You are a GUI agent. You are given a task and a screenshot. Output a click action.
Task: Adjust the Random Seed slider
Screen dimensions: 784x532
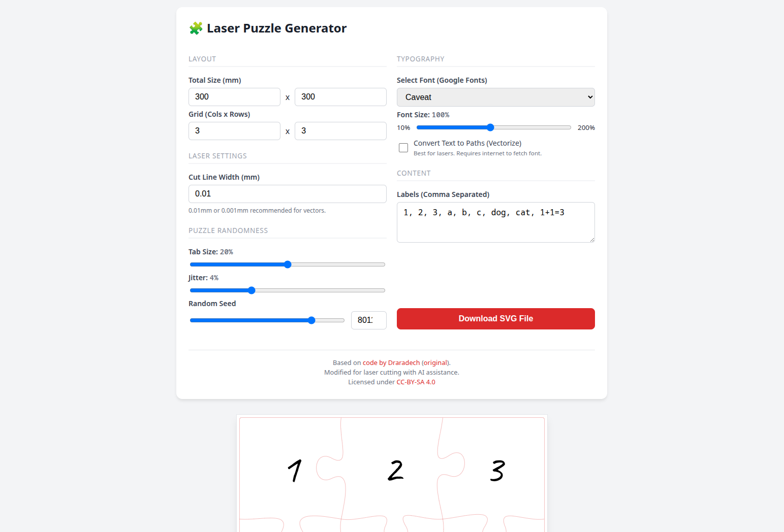tap(267, 320)
